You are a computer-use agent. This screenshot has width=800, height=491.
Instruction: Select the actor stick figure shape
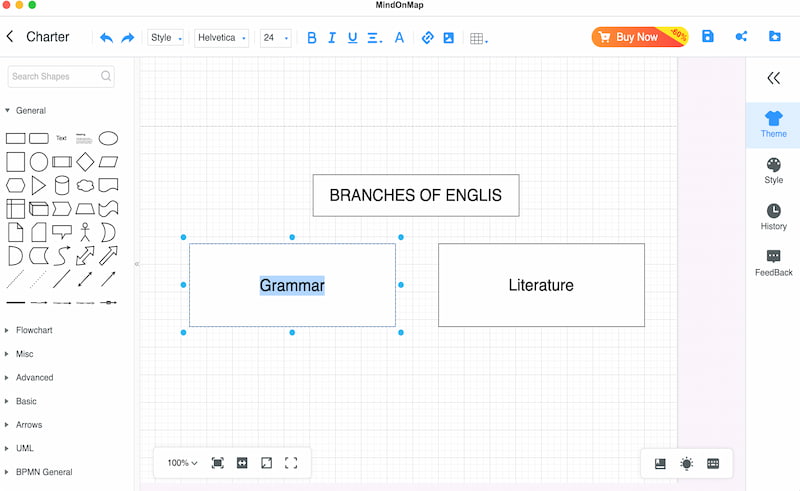coord(85,232)
